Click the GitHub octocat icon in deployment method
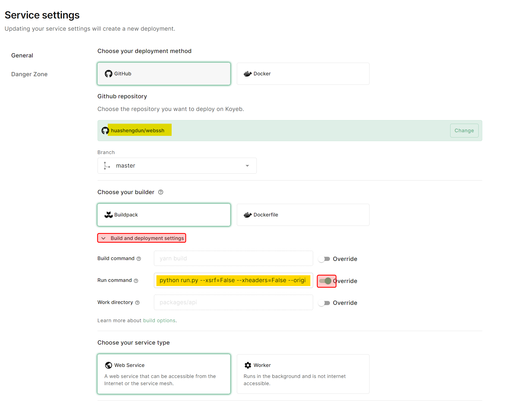Screen dimensions: 532x402 pos(108,74)
